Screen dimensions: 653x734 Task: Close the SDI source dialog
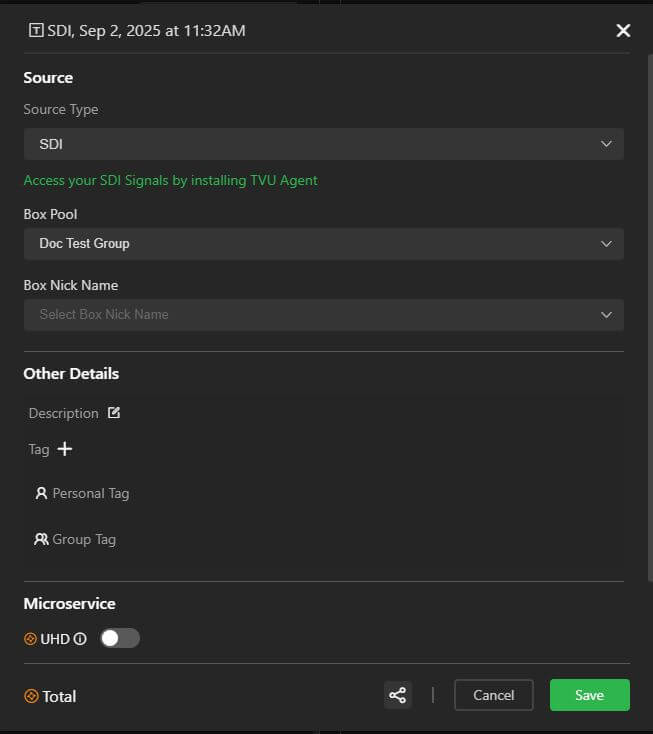[623, 31]
